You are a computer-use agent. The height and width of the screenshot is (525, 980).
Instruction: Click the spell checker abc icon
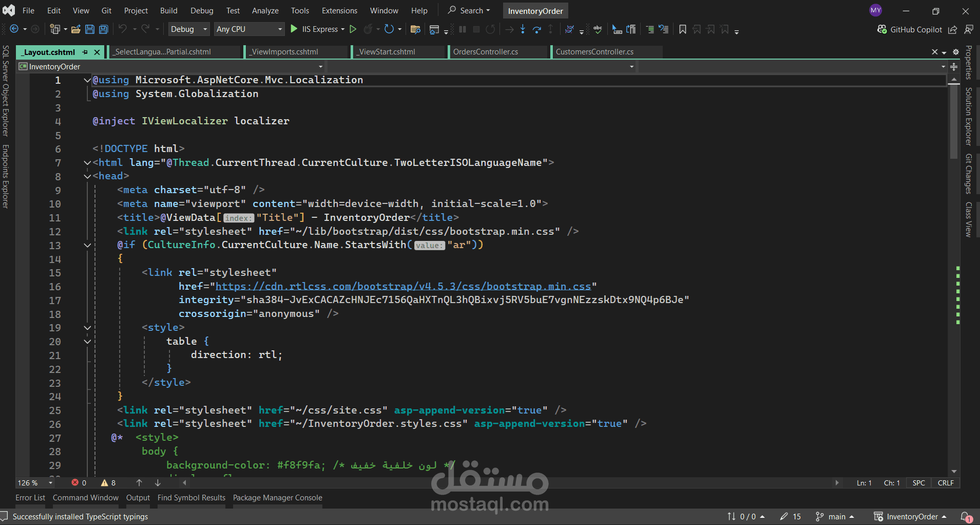[x=598, y=29]
